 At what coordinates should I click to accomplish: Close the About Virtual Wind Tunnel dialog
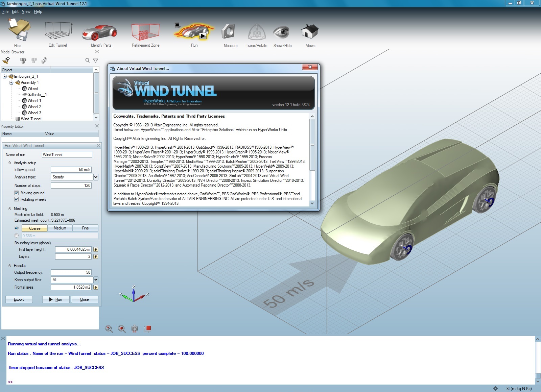310,67
